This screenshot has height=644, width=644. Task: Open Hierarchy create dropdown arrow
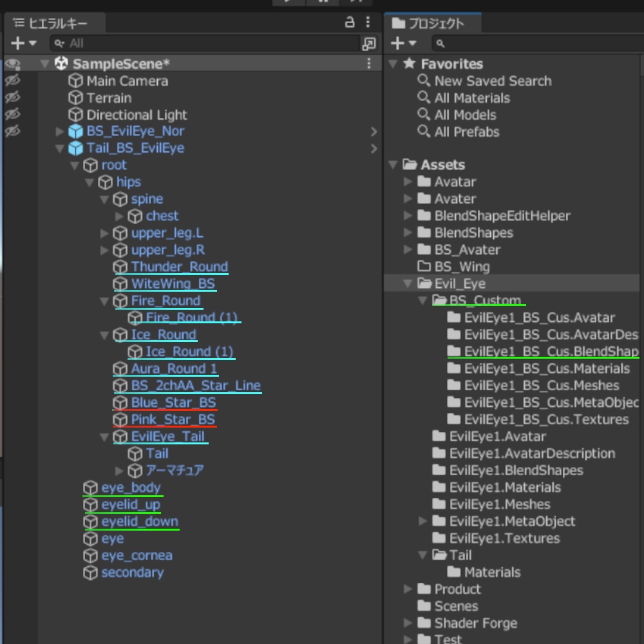33,43
